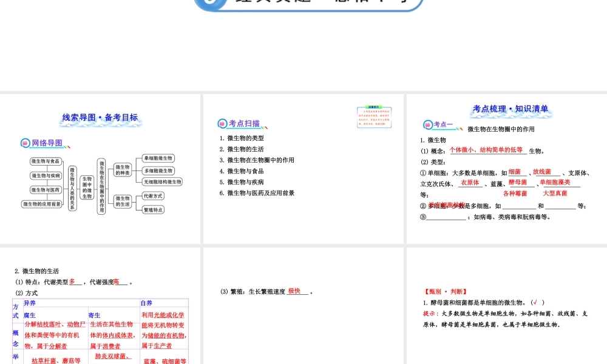Click the 微生物的种类 mind map node
Viewport: 607px width, 364px height.
123,170
